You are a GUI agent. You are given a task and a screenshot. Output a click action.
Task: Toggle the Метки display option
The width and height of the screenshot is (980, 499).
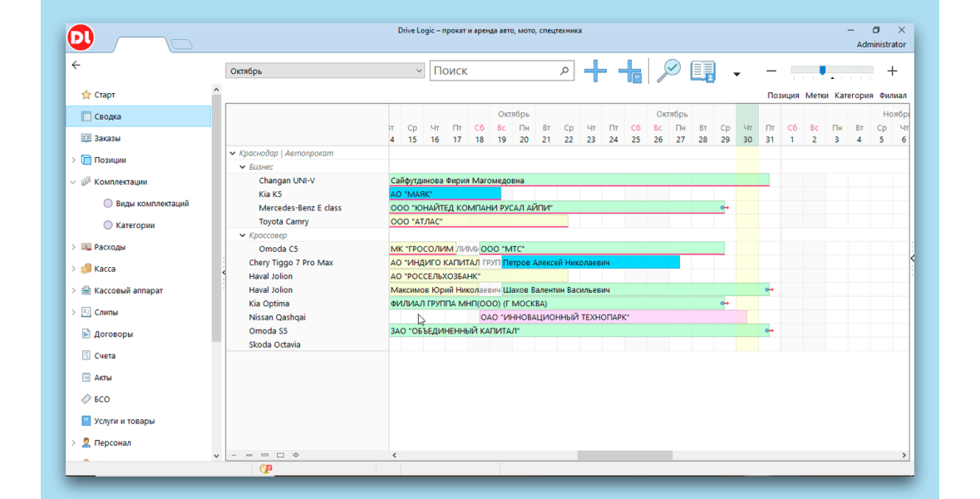pos(816,96)
